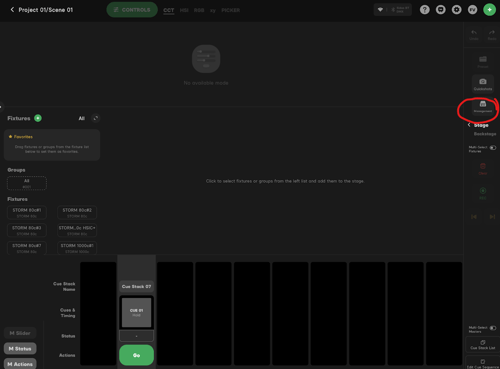Toggle Multi-Select Fixtures switch
The image size is (500, 369).
[x=493, y=148]
